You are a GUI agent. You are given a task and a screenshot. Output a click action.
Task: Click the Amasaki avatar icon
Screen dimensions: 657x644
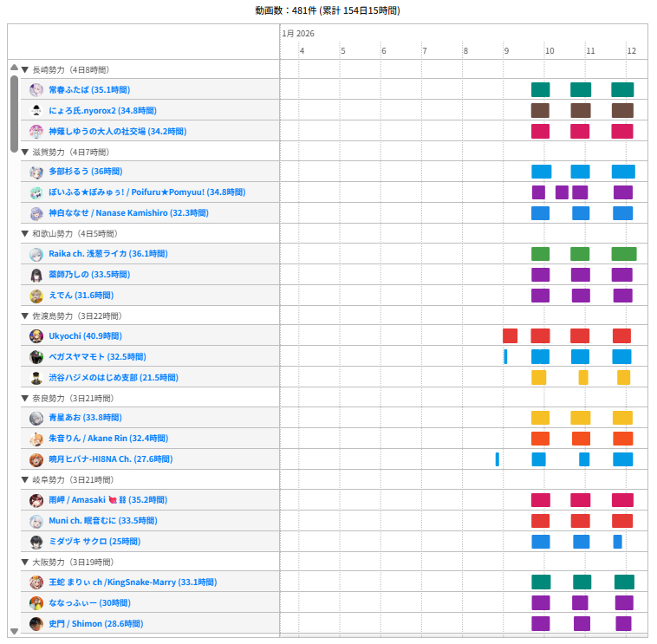(x=36, y=500)
